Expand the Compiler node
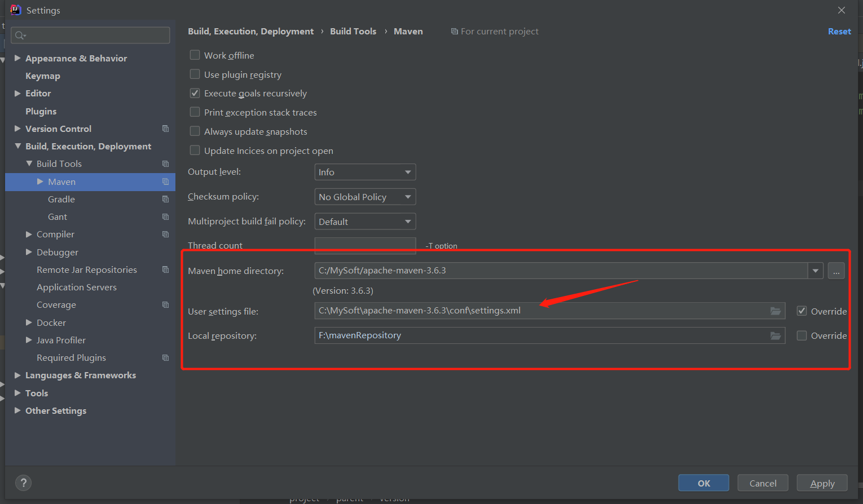This screenshot has height=504, width=863. [29, 234]
